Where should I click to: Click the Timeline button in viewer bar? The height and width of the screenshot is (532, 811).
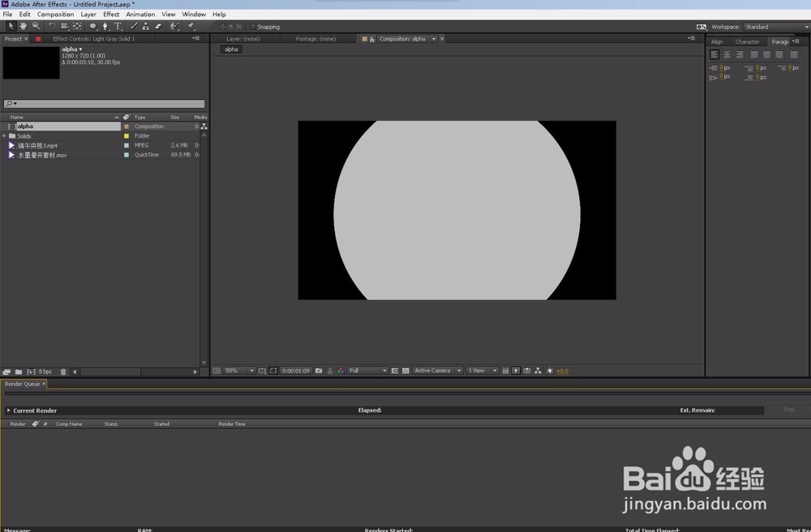pos(526,371)
